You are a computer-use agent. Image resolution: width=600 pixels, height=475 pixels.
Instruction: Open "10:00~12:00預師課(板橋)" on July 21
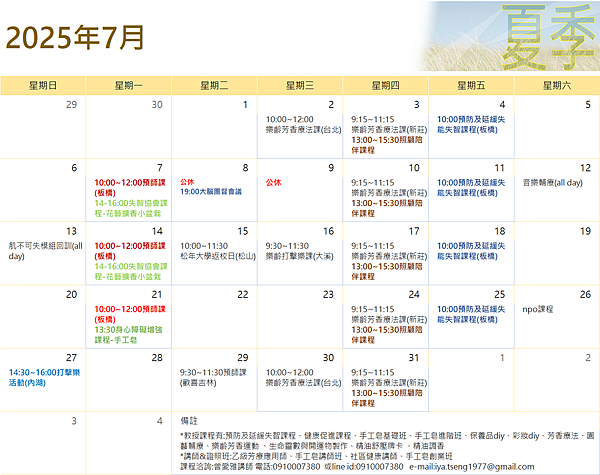[x=130, y=314]
